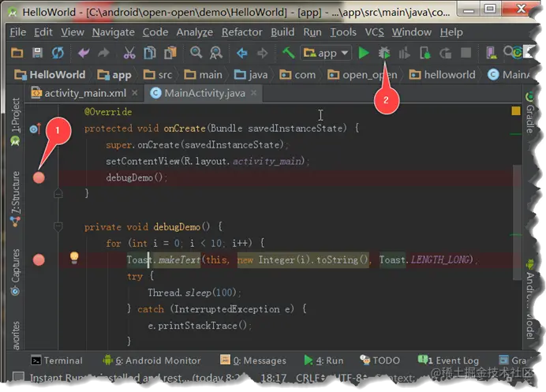The height and width of the screenshot is (392, 546).
Task: Open the Refactor menu
Action: tap(242, 32)
